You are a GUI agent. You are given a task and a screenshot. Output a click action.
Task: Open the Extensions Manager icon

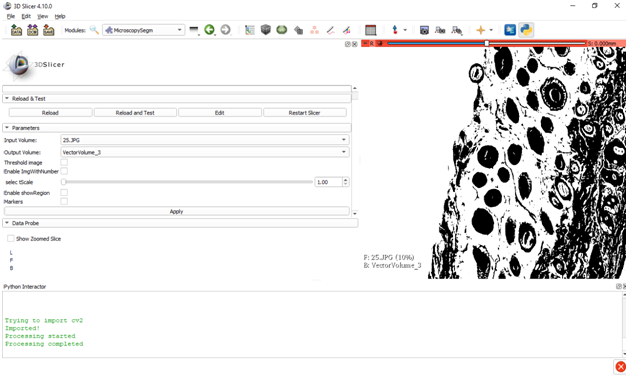click(510, 30)
